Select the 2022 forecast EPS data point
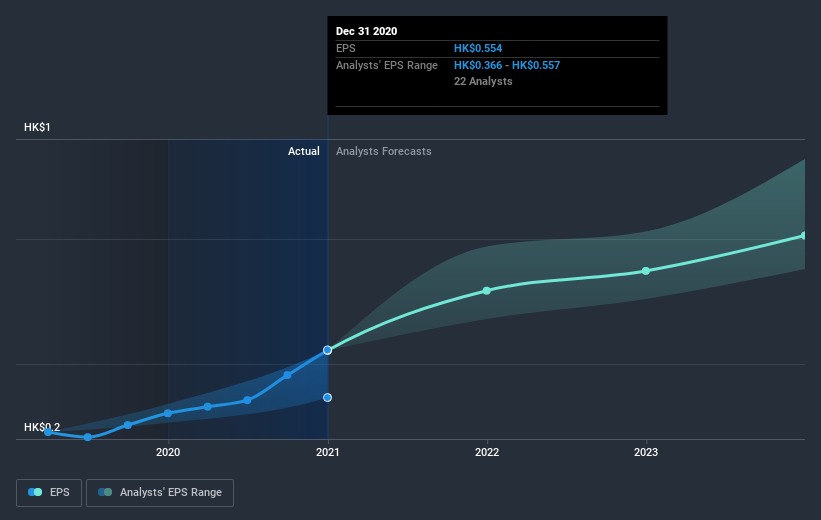Viewport: 821px width, 520px height. point(486,291)
